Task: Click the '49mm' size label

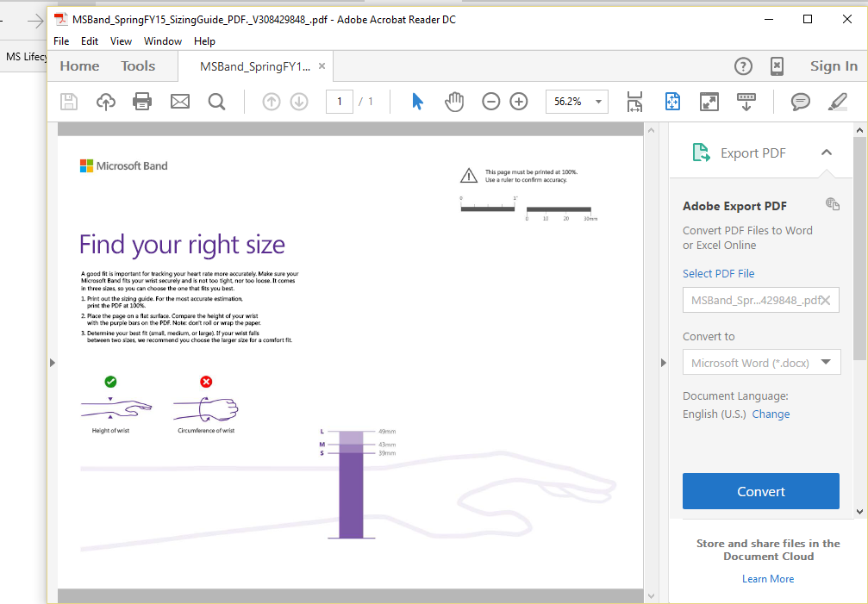Action: 387,432
